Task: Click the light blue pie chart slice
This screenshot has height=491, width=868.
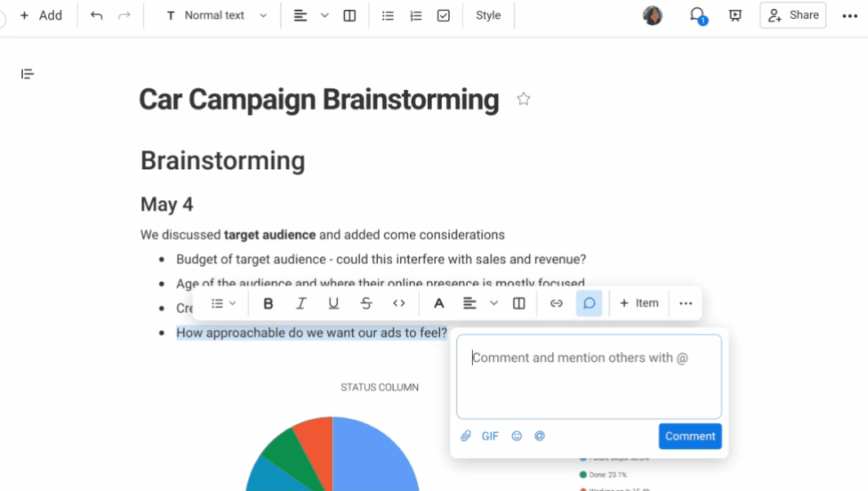Action: point(376,454)
